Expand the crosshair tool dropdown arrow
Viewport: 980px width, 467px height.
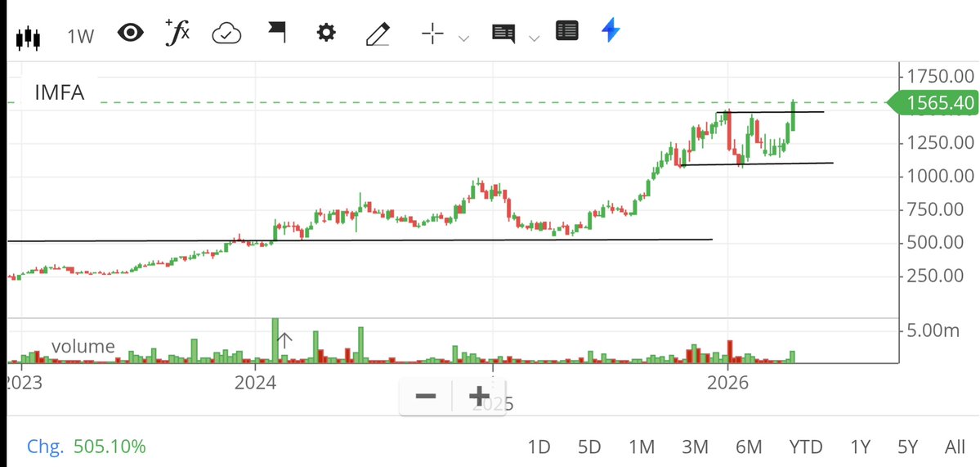(463, 38)
